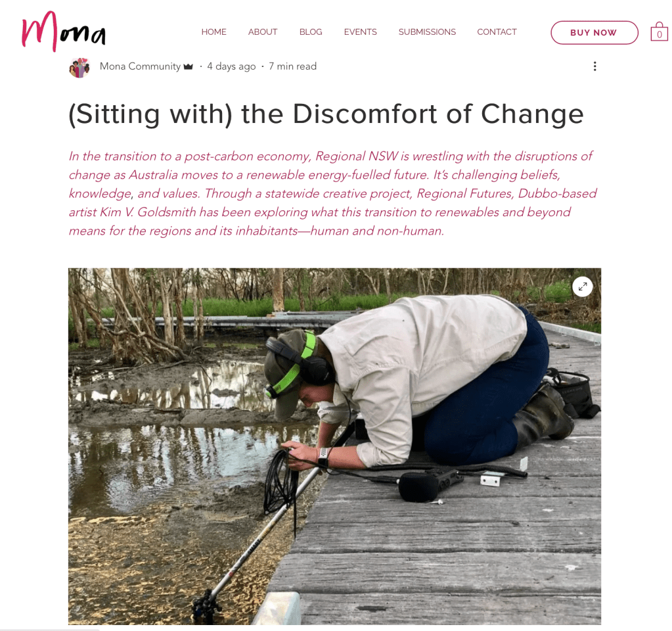Click the pink italic intro paragraph
The image size is (672, 631).
point(332,193)
